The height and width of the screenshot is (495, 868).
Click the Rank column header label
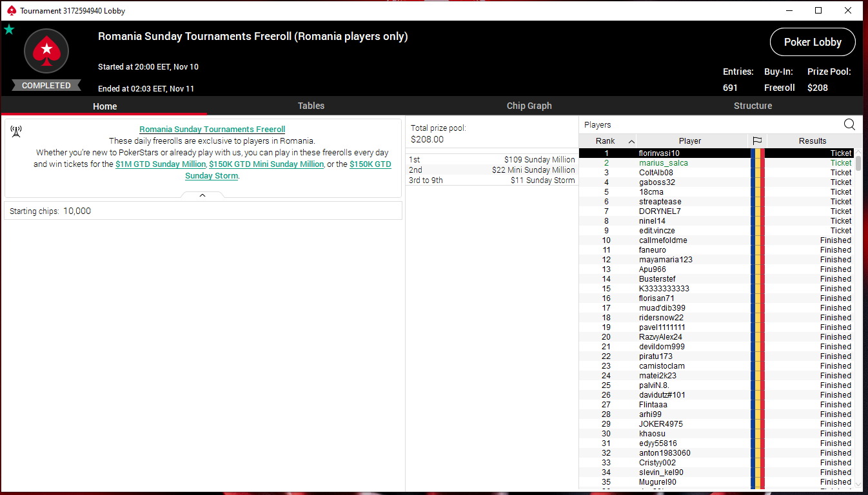click(605, 141)
